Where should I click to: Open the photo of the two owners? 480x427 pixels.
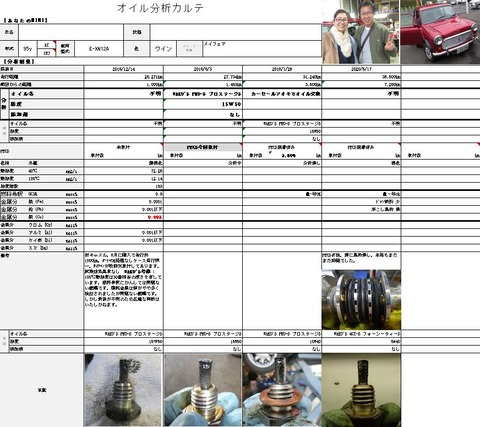pyautogui.click(x=361, y=32)
